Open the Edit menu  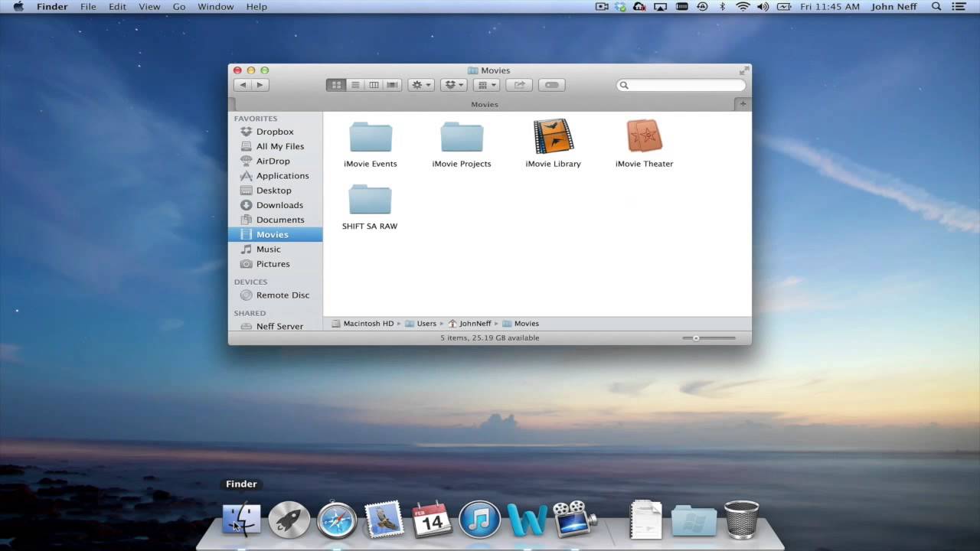[117, 7]
